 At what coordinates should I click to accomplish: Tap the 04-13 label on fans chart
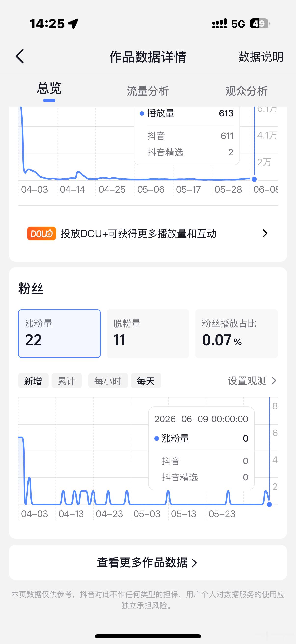pos(71,514)
